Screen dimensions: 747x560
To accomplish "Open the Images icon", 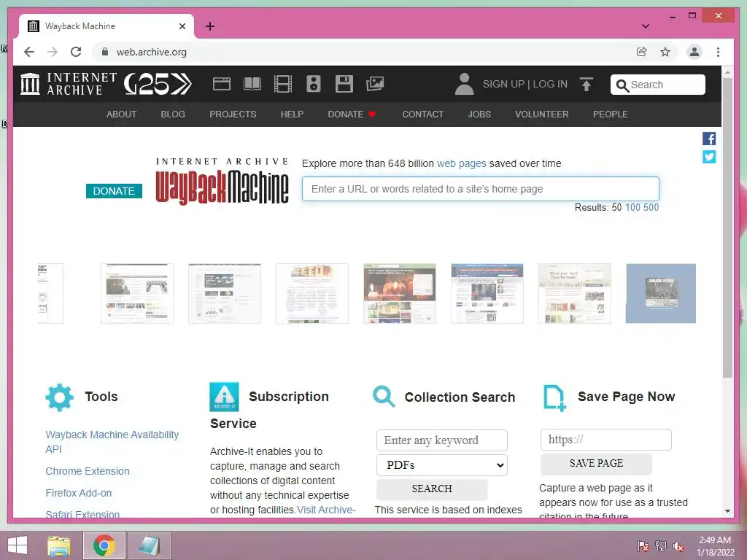I will pyautogui.click(x=375, y=84).
